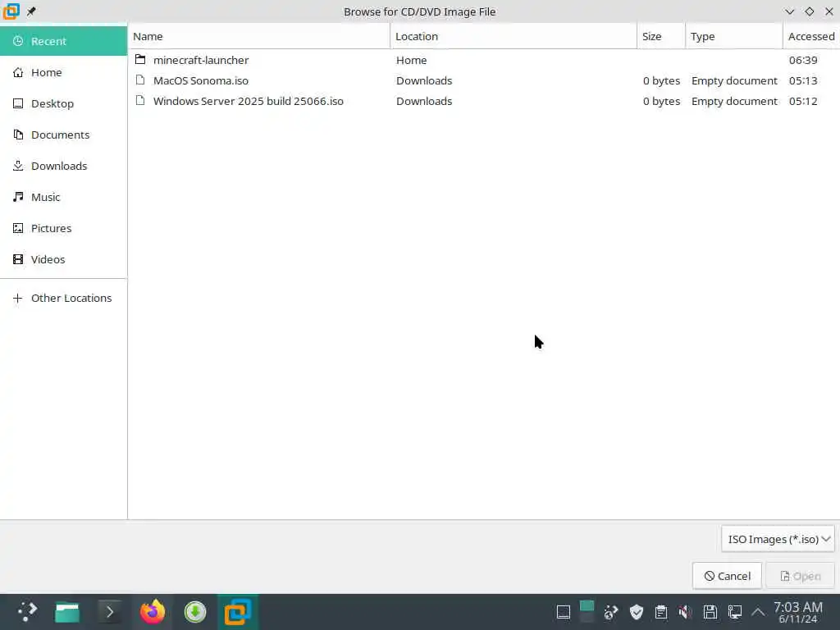This screenshot has height=630, width=840.
Task: Click the Home house icon
Action: (18, 72)
